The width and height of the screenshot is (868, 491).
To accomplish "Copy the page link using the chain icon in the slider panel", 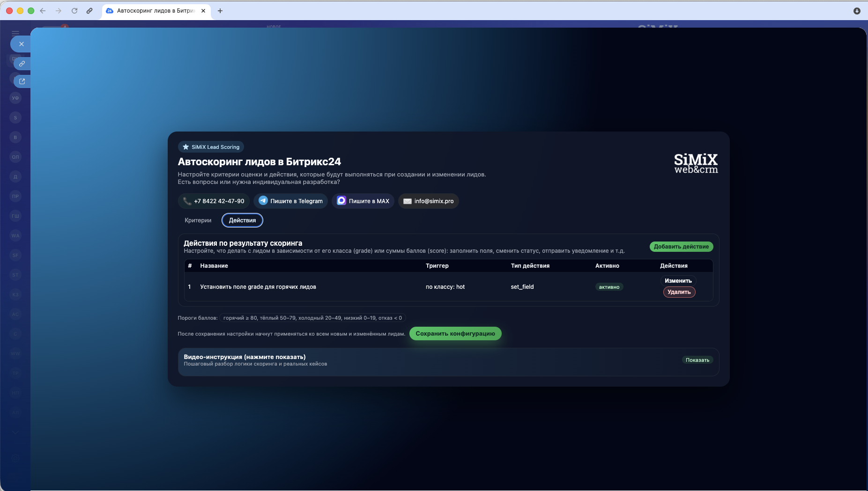I will click(22, 64).
